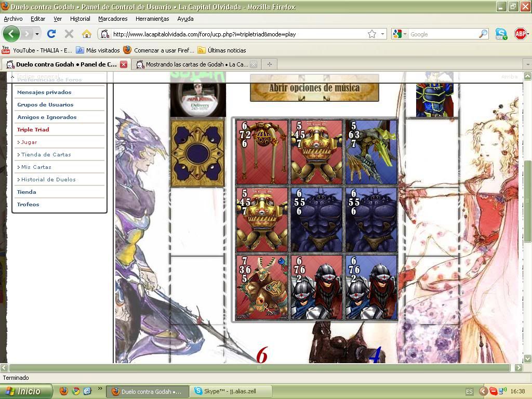Viewport: 532px width, 399px height.
Task: Open the Historial menu
Action: click(80, 19)
